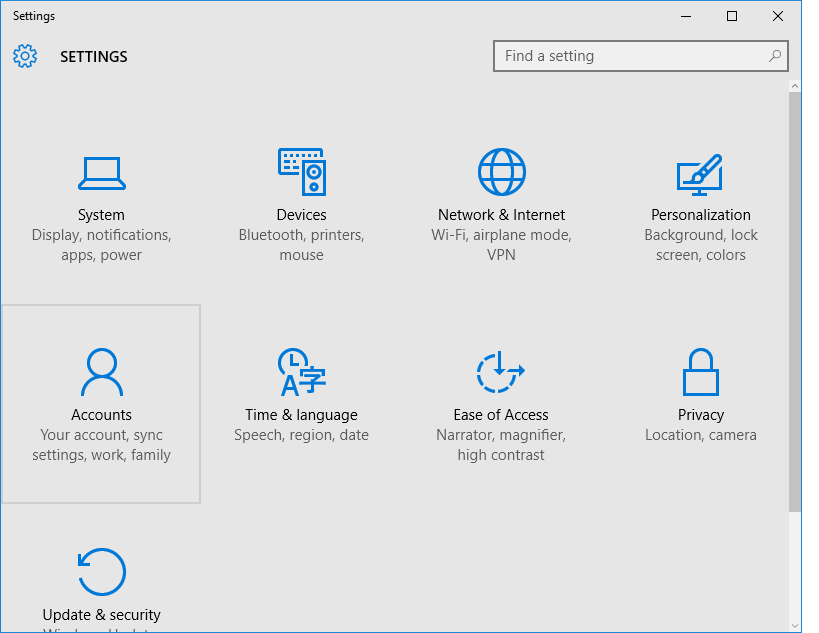Image resolution: width=819 pixels, height=633 pixels.
Task: Click the System label
Action: coord(101,215)
